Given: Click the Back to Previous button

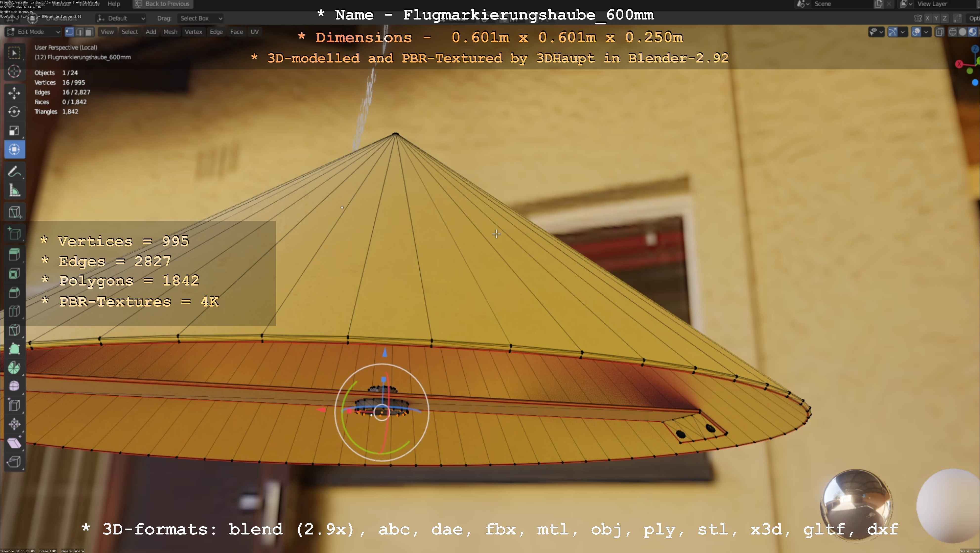Looking at the screenshot, I should click(162, 4).
